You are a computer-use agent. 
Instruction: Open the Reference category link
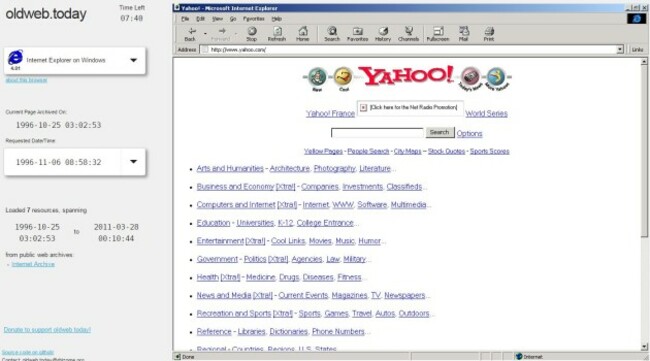(214, 332)
